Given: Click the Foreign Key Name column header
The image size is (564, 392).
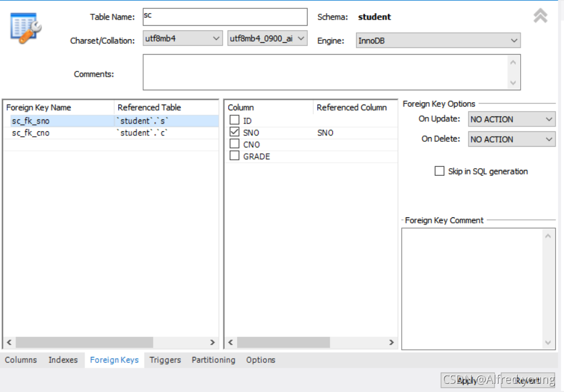Looking at the screenshot, I should [59, 107].
